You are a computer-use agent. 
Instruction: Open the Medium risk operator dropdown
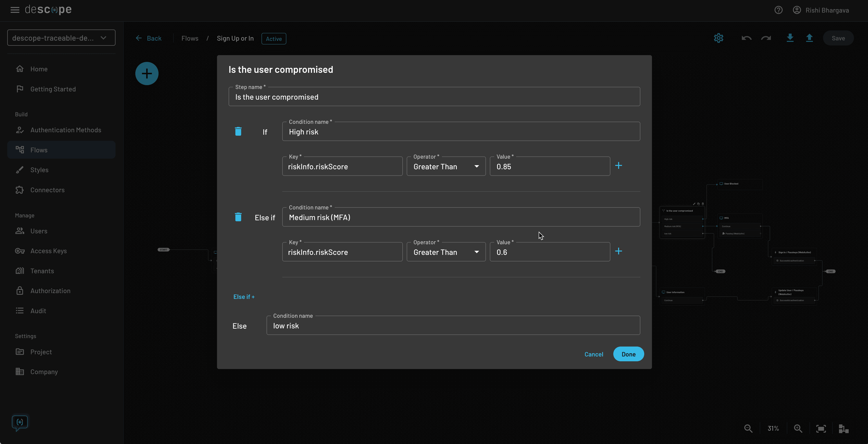pos(477,252)
